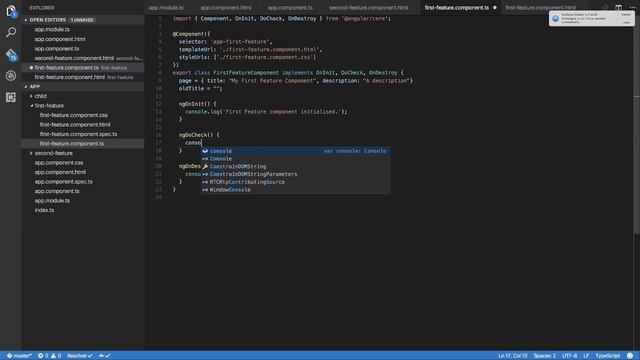Open first-feature.component.html in Open Editors
The image size is (640, 360).
[x=82, y=77]
